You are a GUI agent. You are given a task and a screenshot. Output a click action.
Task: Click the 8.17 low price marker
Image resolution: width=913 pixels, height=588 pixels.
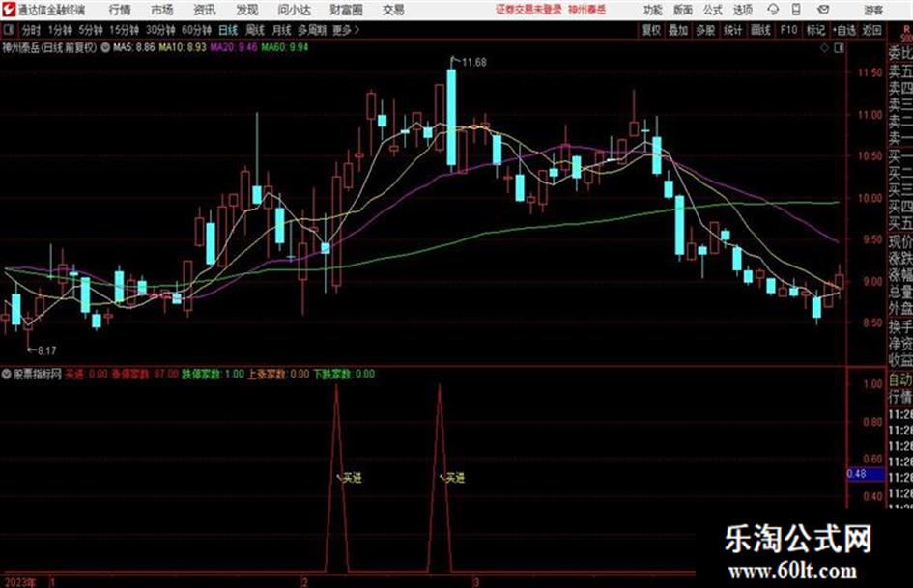46,350
